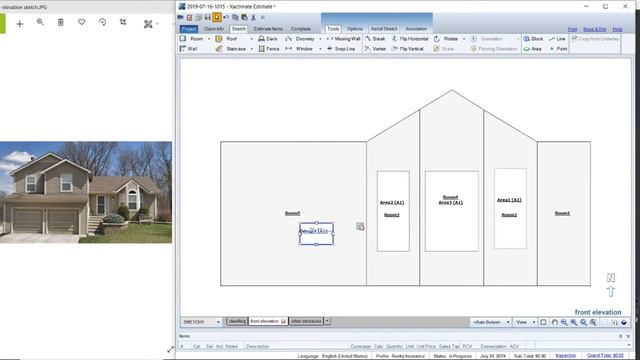Click the undo arrow in quick toolbar
Image resolution: width=640 pixels, height=360 pixels.
[x=226, y=17]
